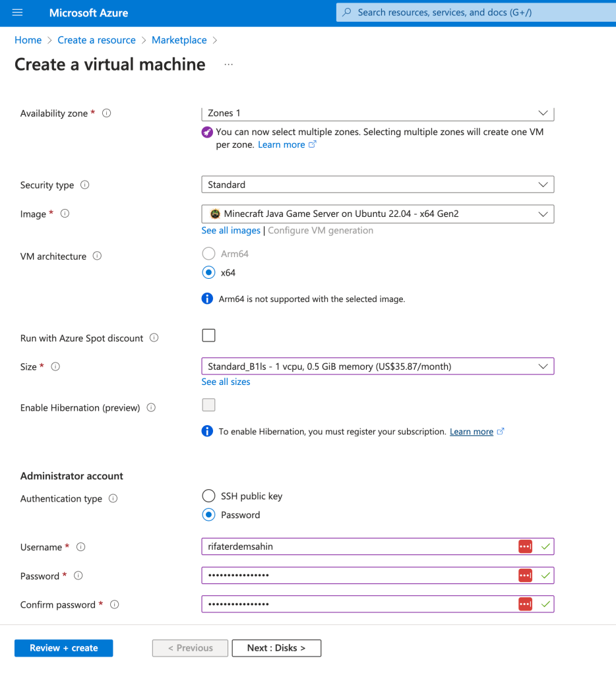Click the Minecraft image icon in dropdown

click(x=215, y=214)
